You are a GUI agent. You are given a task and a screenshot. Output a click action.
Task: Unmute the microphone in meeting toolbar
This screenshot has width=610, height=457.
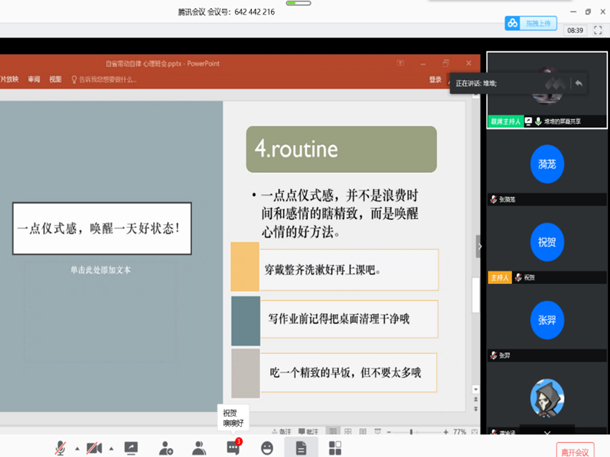pyautogui.click(x=61, y=448)
